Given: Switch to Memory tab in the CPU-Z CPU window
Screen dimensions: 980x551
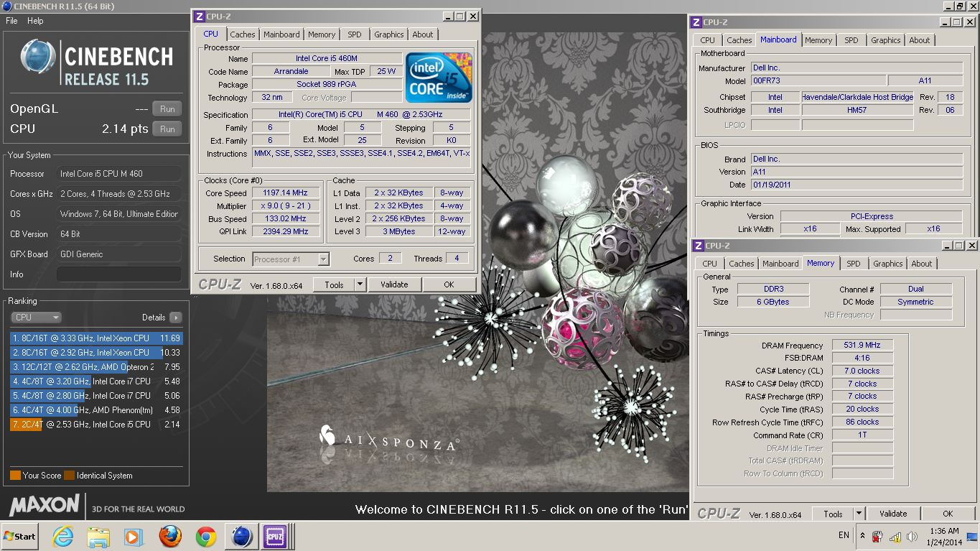Looking at the screenshot, I should pos(322,34).
